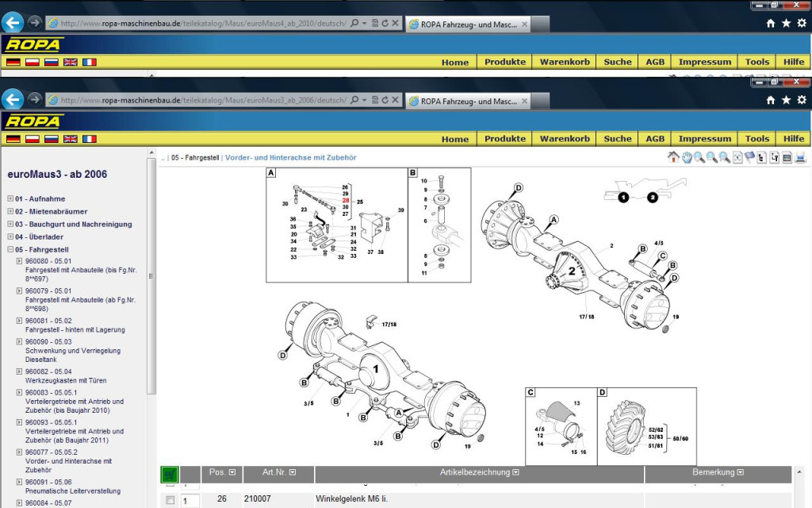Image resolution: width=812 pixels, height=508 pixels.
Task: Switch front window to Russian flag
Action: pos(52,139)
